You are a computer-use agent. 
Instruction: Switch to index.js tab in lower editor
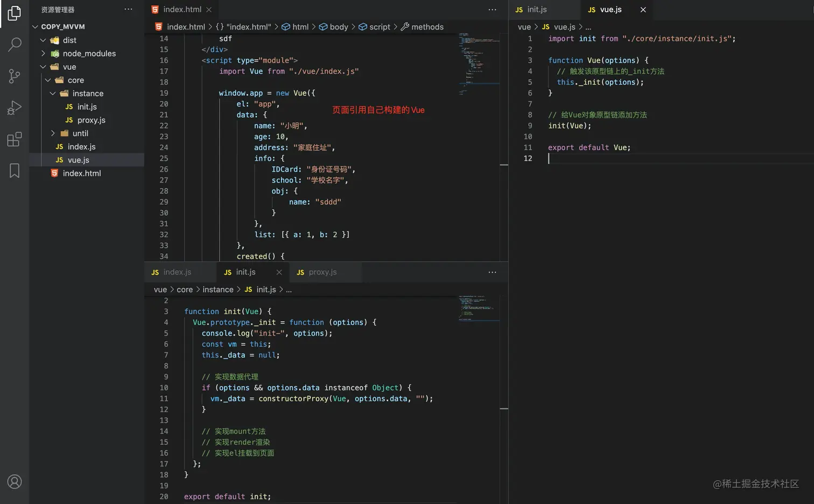click(x=180, y=272)
